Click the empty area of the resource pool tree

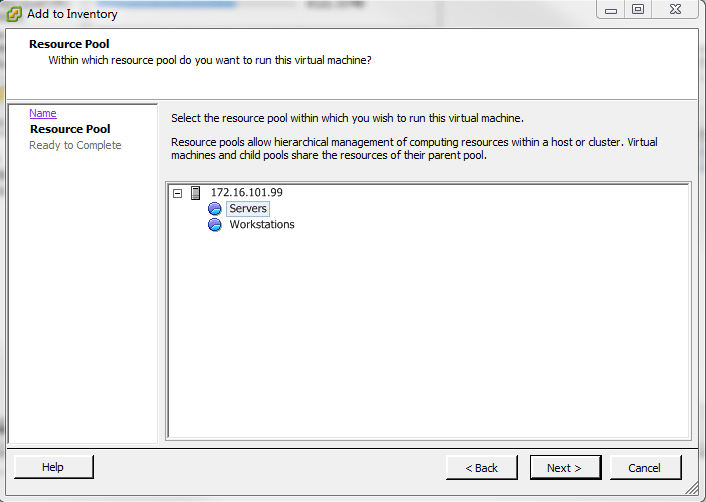tap(430, 340)
